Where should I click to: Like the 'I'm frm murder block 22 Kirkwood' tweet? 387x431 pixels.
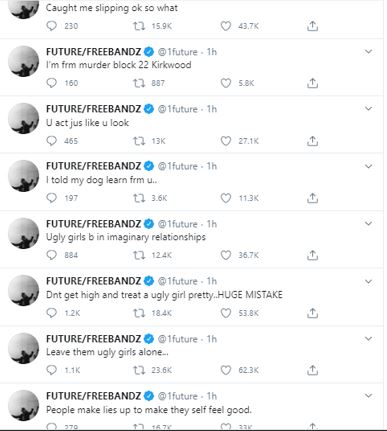pyautogui.click(x=226, y=83)
